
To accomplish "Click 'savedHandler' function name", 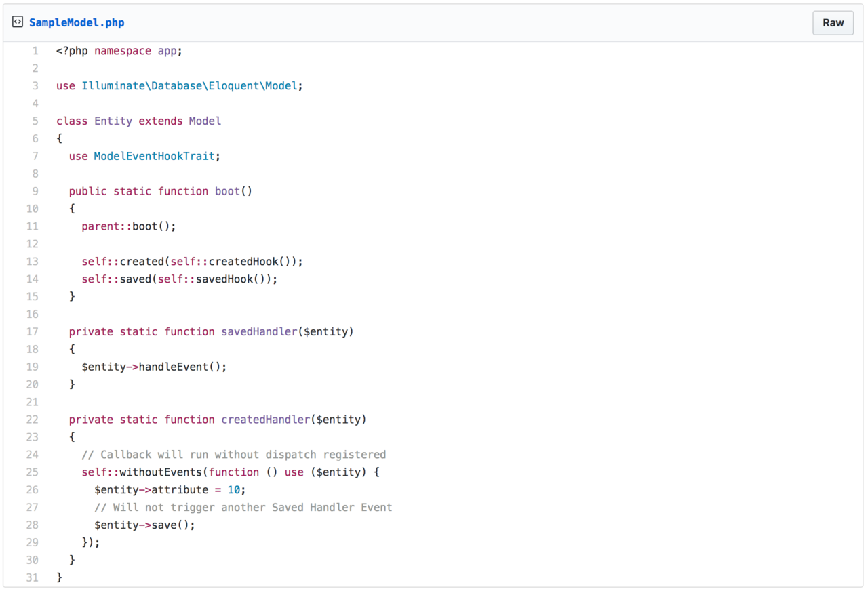I will 260,332.
